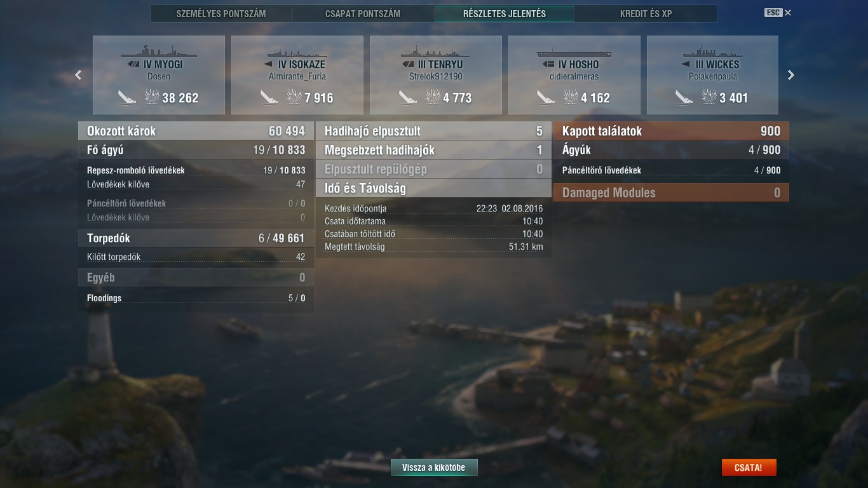This screenshot has height=488, width=868.
Task: Open the Kredit és XP tab
Action: [646, 13]
